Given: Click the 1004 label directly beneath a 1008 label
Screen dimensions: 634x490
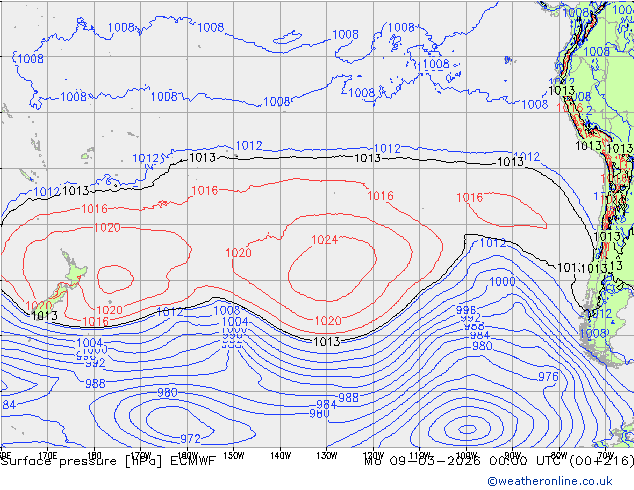Looking at the screenshot, I should click(x=235, y=322).
